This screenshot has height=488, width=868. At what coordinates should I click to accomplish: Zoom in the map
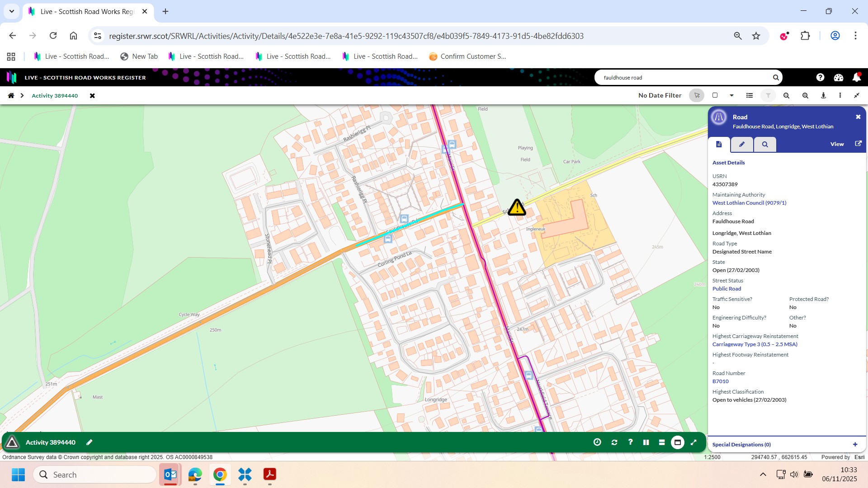pyautogui.click(x=805, y=95)
